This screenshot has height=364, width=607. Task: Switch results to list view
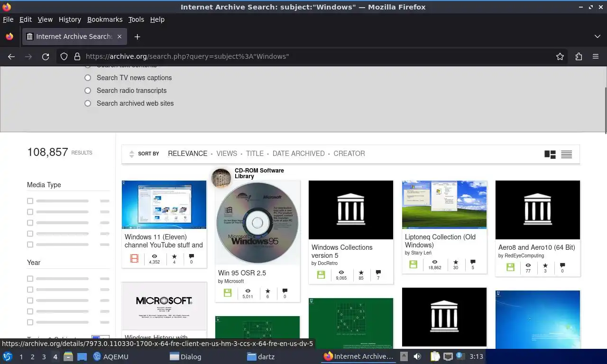tap(566, 154)
